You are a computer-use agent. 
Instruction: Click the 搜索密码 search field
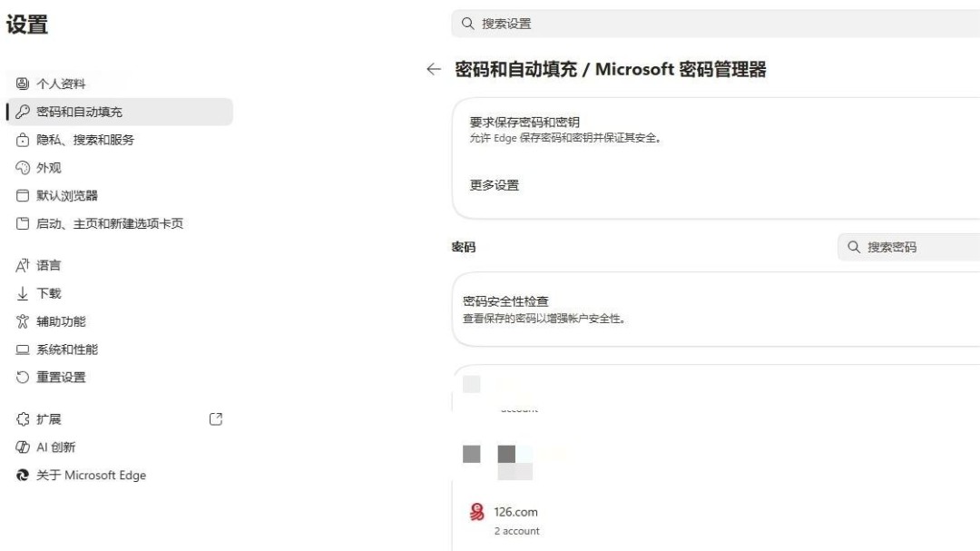tap(908, 247)
